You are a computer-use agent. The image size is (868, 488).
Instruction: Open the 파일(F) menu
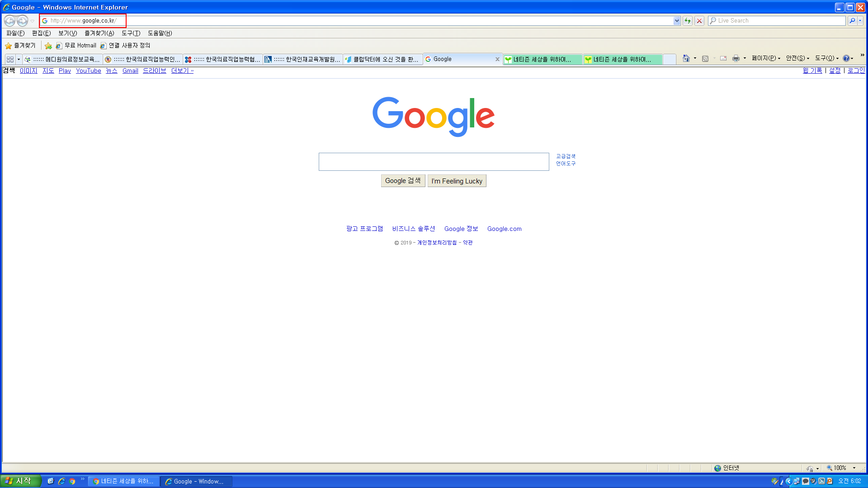[x=15, y=33]
